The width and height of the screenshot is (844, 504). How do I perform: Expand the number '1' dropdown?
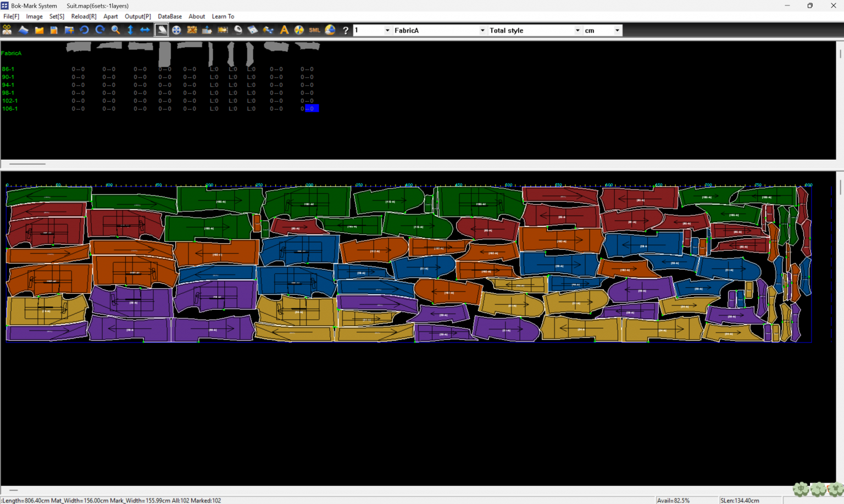point(387,30)
